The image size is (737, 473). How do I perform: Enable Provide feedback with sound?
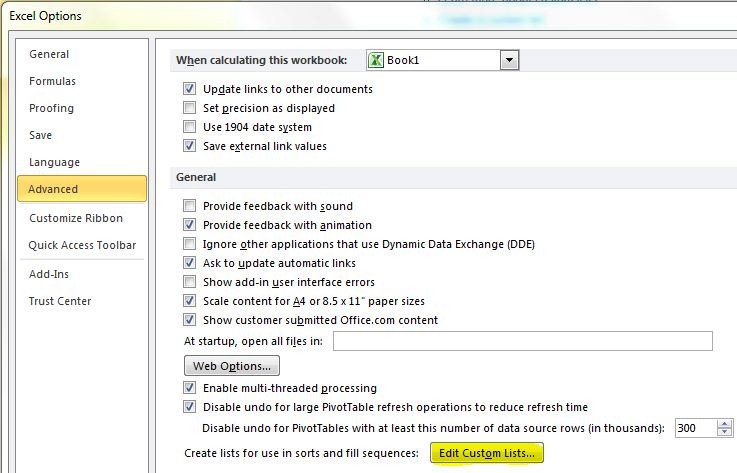(x=189, y=205)
